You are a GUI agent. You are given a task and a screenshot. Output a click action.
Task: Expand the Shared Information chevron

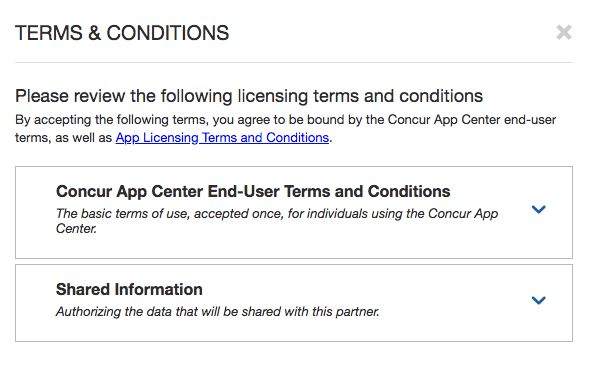(x=538, y=300)
